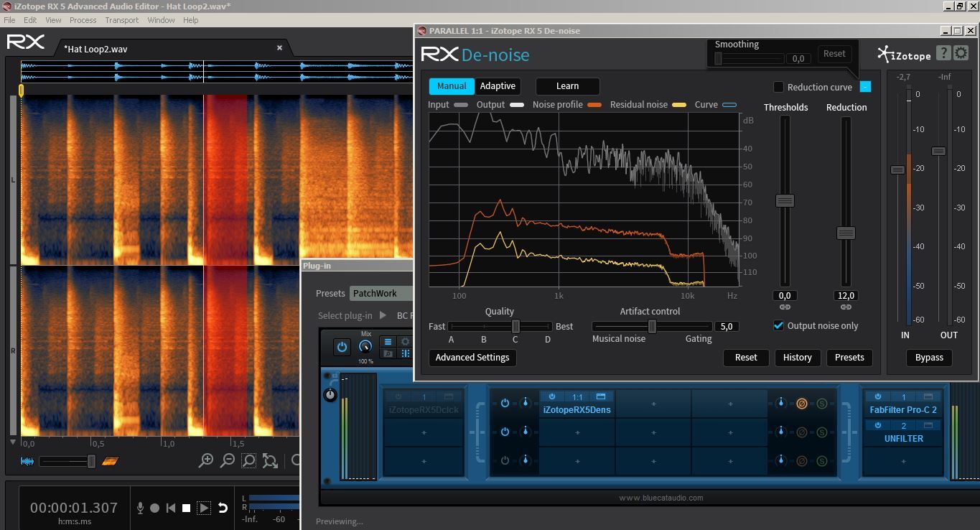The image size is (980, 530).
Task: Open the Transport menu
Action: pos(122,20)
